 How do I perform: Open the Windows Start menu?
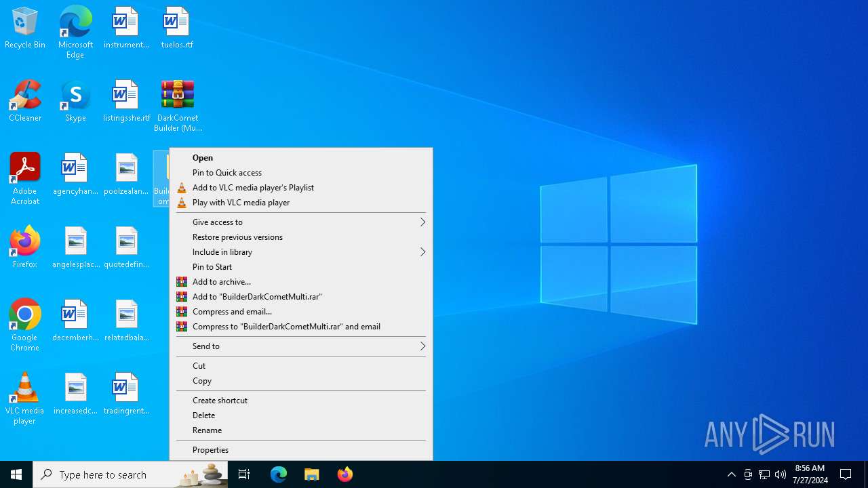(x=16, y=474)
